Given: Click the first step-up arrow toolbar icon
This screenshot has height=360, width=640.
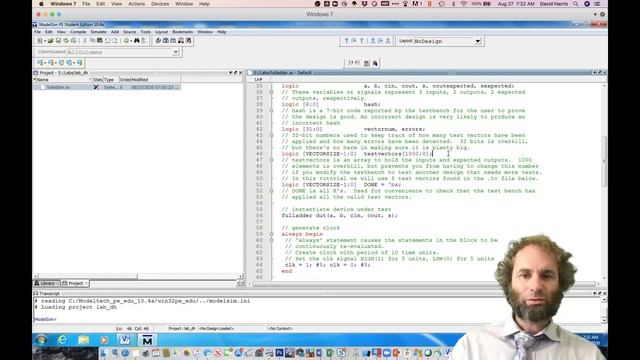Looking at the screenshot, I should point(347,41).
